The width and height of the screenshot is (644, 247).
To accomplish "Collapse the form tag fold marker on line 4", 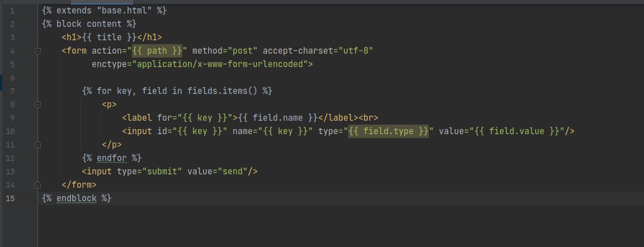I will point(38,51).
